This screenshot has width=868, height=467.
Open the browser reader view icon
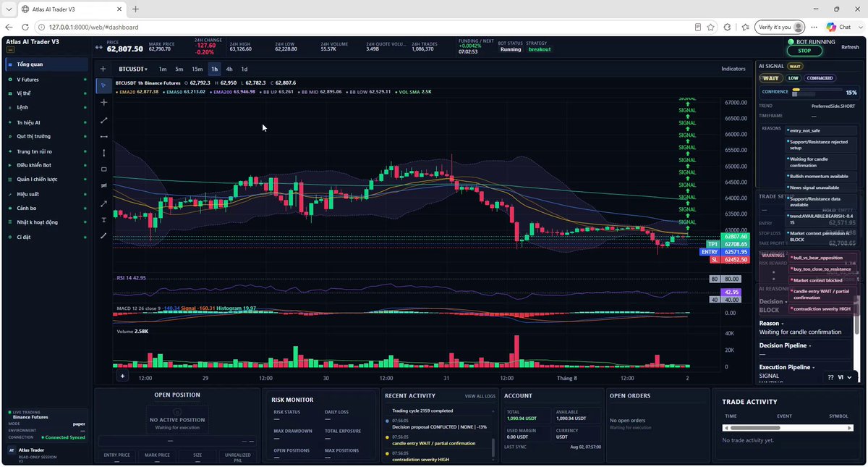pos(698,27)
